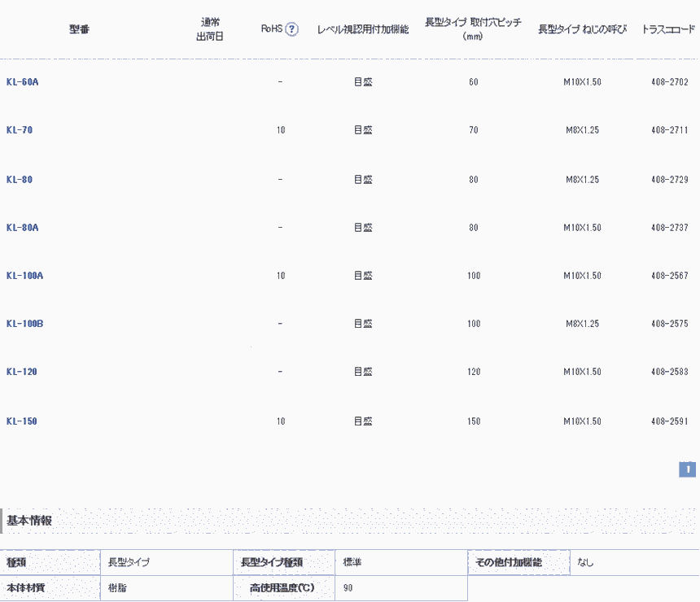Click the 通常出荷日 column header
The height and width of the screenshot is (602, 700).
pos(210,29)
